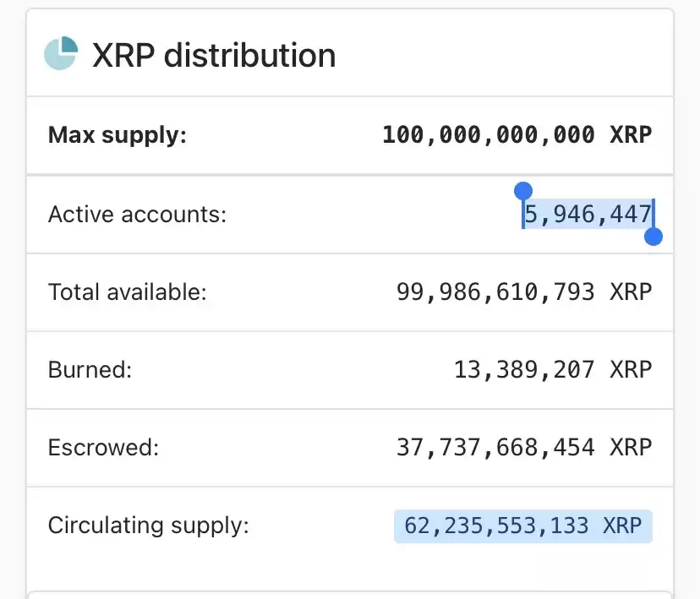This screenshot has height=599, width=700.
Task: Select the 37,737,668,454 XRP escrowed amount
Action: [524, 448]
